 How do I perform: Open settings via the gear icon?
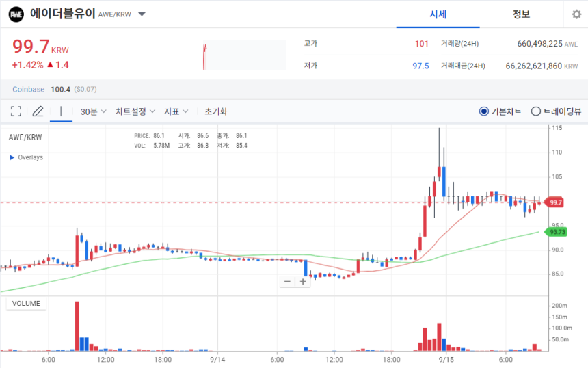(576, 14)
